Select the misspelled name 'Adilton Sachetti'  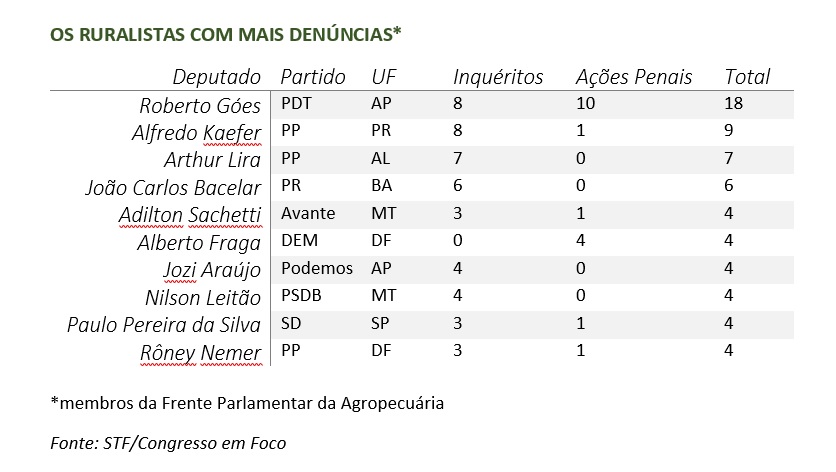[x=190, y=215]
